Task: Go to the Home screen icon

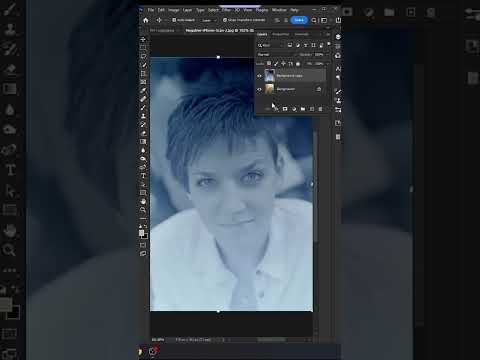Action: (146, 20)
